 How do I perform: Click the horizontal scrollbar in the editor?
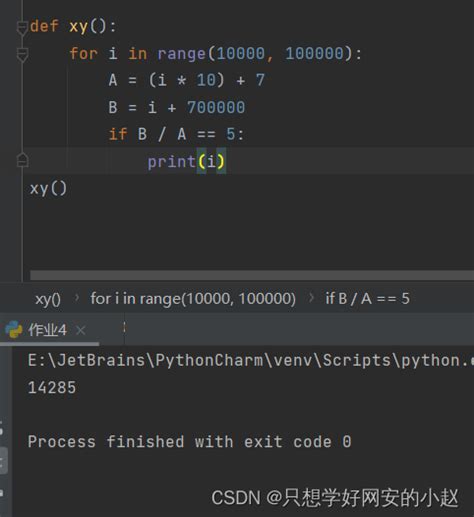pos(252,275)
